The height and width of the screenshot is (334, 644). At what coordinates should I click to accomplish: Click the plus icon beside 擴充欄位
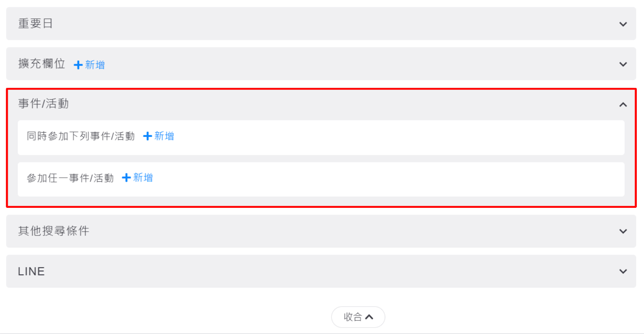point(78,65)
